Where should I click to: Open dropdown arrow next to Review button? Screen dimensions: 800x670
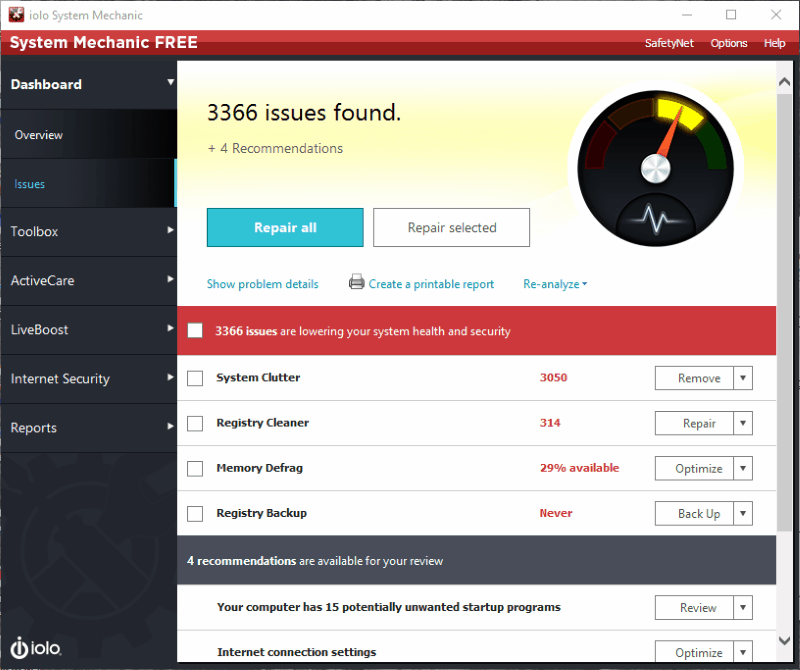point(743,607)
